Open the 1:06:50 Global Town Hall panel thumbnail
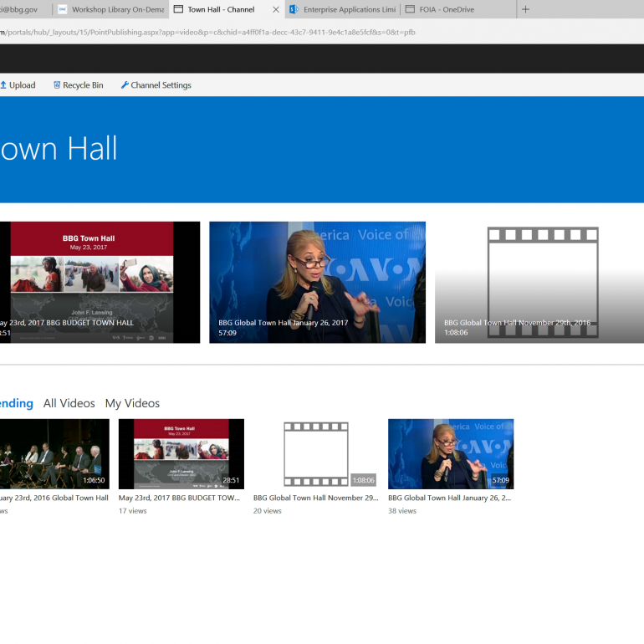Viewport: 644px width, 644px height. tap(54, 454)
